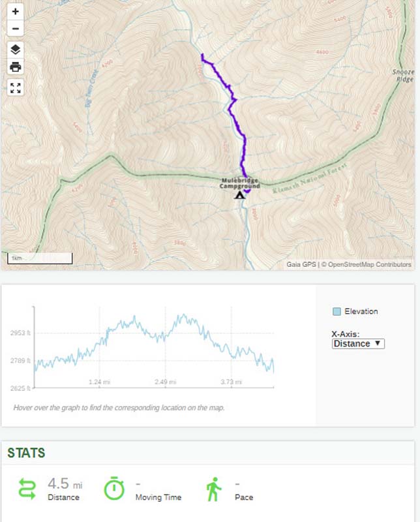
Task: Click the Pace hiker icon
Action: 213,489
